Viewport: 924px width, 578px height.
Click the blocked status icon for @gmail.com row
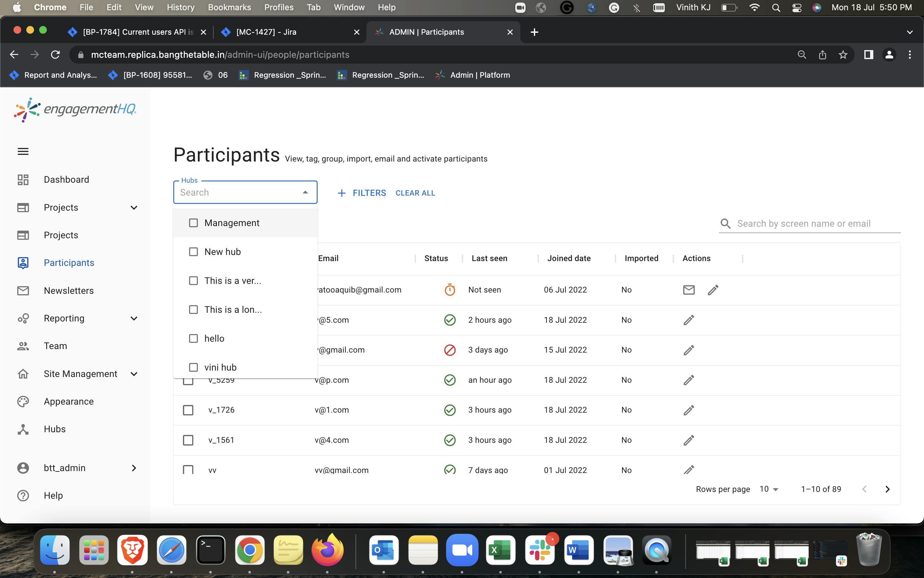(x=450, y=350)
